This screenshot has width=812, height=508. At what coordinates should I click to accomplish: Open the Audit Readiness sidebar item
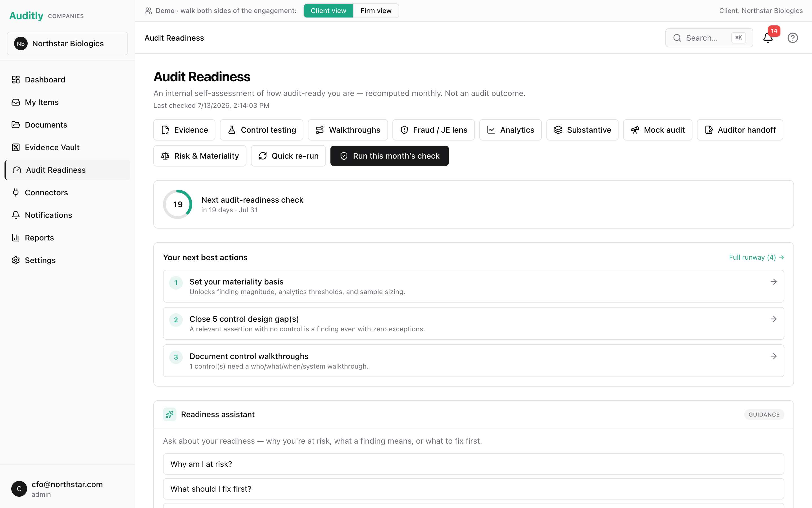pyautogui.click(x=67, y=170)
